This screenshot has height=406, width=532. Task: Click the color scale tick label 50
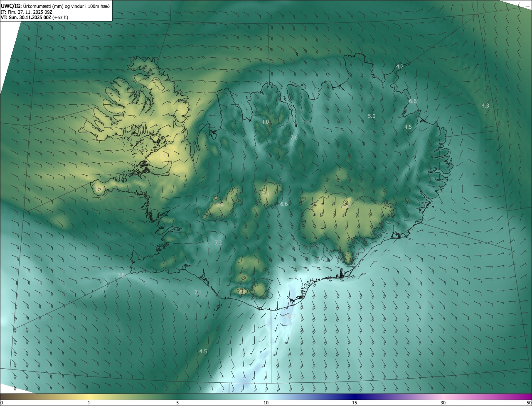pos(529,403)
